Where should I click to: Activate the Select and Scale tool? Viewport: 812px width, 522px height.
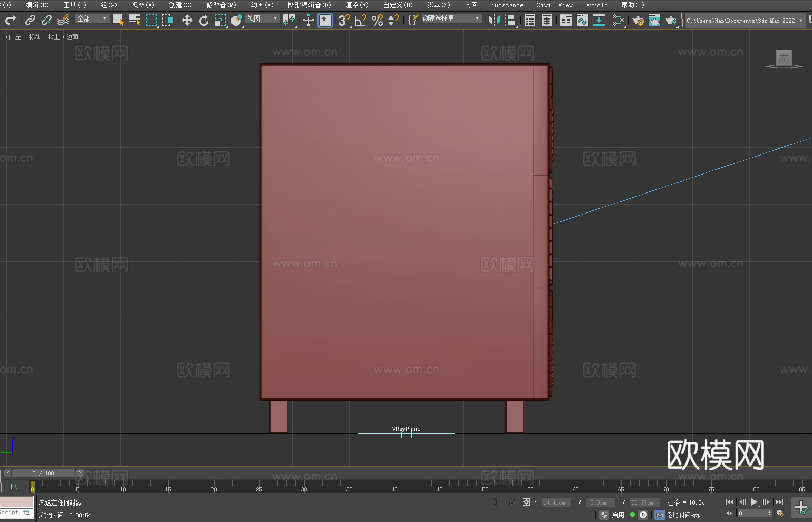pos(220,20)
